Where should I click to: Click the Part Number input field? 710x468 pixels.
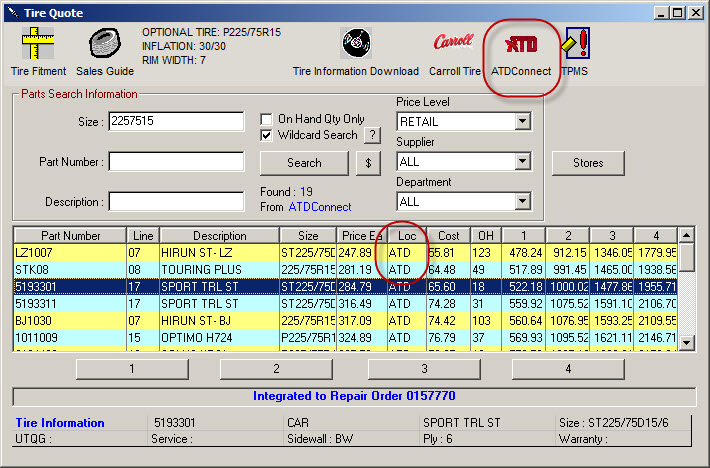click(x=176, y=162)
